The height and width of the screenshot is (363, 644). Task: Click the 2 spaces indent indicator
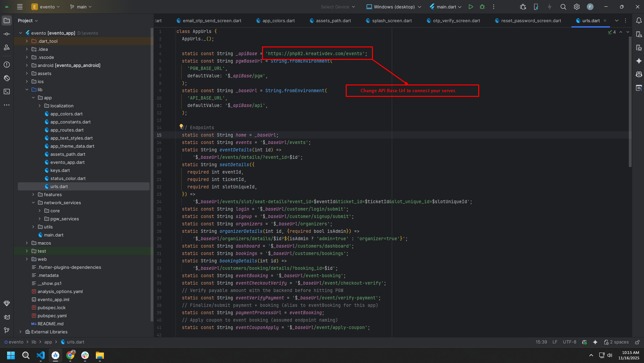620,342
